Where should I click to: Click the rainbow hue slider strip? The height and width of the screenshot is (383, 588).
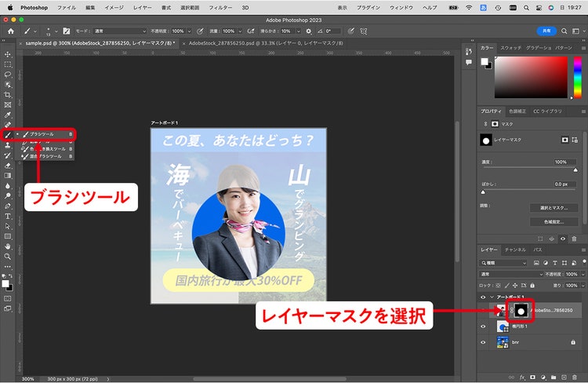tap(578, 78)
